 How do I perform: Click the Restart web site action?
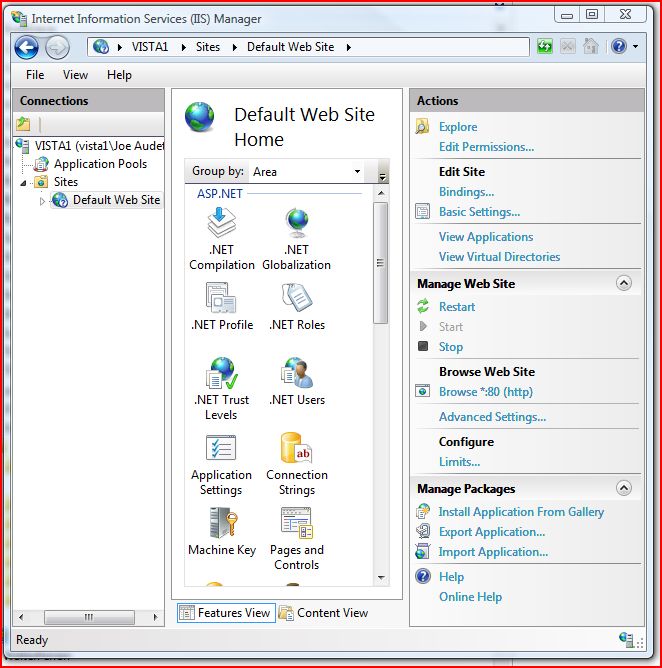pos(457,307)
